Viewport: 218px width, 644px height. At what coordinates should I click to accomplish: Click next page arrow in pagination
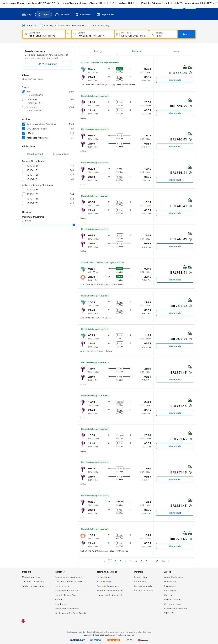point(169,561)
